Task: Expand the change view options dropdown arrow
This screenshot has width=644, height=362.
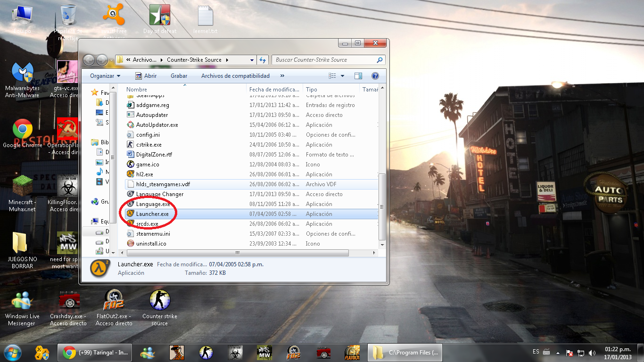Action: pyautogui.click(x=342, y=76)
